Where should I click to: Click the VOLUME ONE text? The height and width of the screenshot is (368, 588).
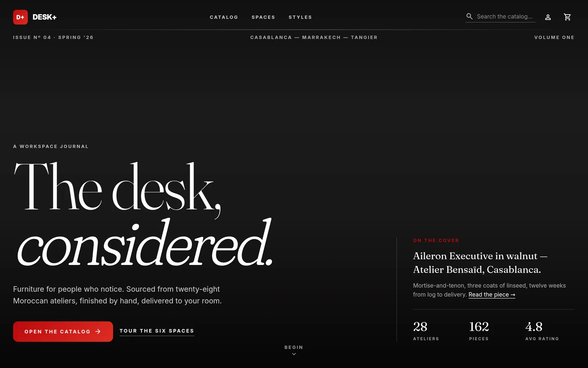point(554,38)
